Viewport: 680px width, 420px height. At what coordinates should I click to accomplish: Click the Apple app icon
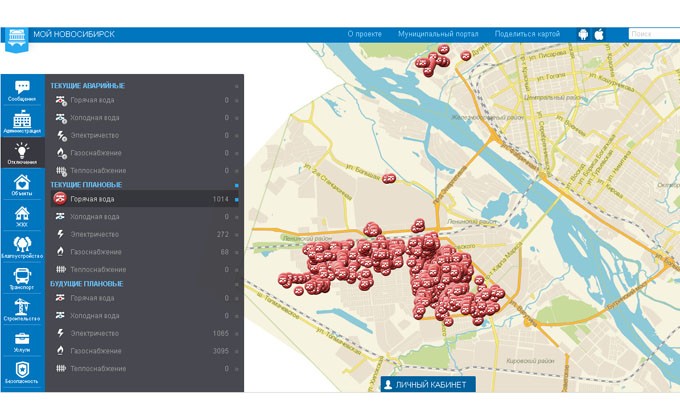pyautogui.click(x=599, y=34)
